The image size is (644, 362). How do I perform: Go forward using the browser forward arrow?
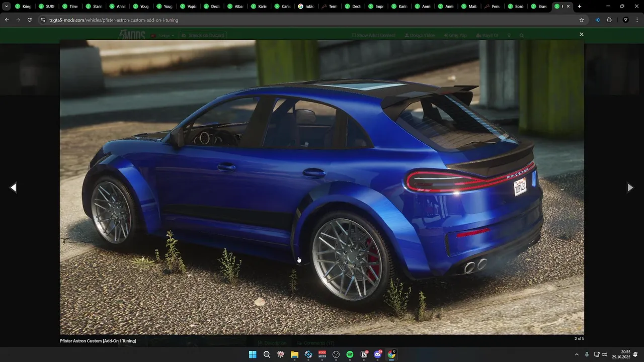pyautogui.click(x=18, y=20)
